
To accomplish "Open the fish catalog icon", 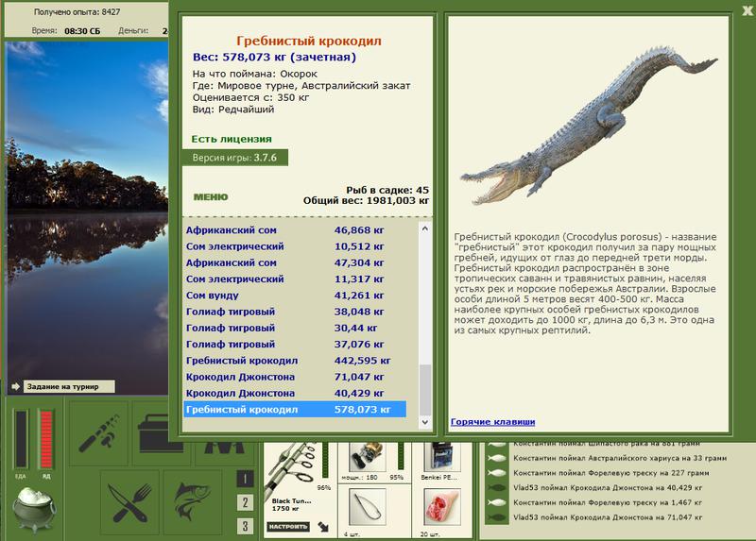I will 193,502.
